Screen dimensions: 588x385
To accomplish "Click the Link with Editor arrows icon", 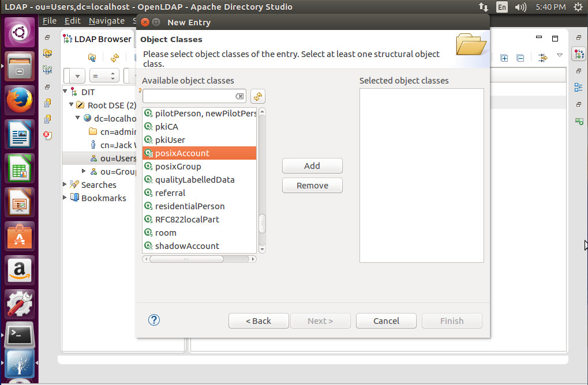I will pos(542,58).
